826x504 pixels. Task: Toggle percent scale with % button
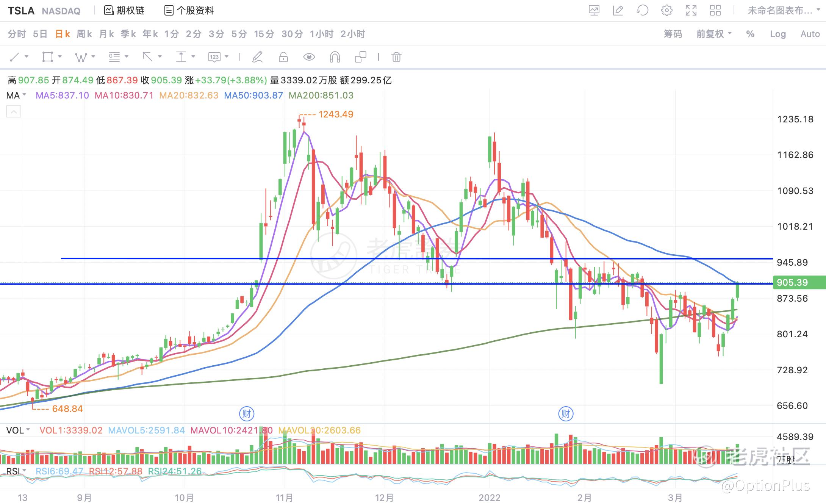coord(750,34)
